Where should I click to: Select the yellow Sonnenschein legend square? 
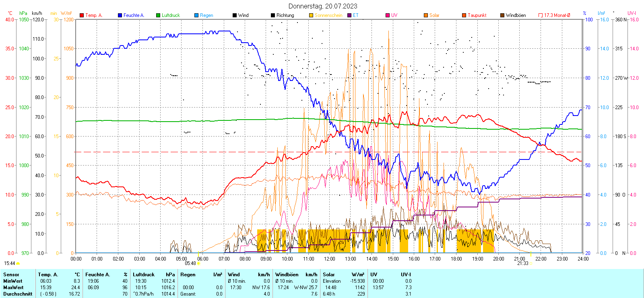tap(311, 15)
